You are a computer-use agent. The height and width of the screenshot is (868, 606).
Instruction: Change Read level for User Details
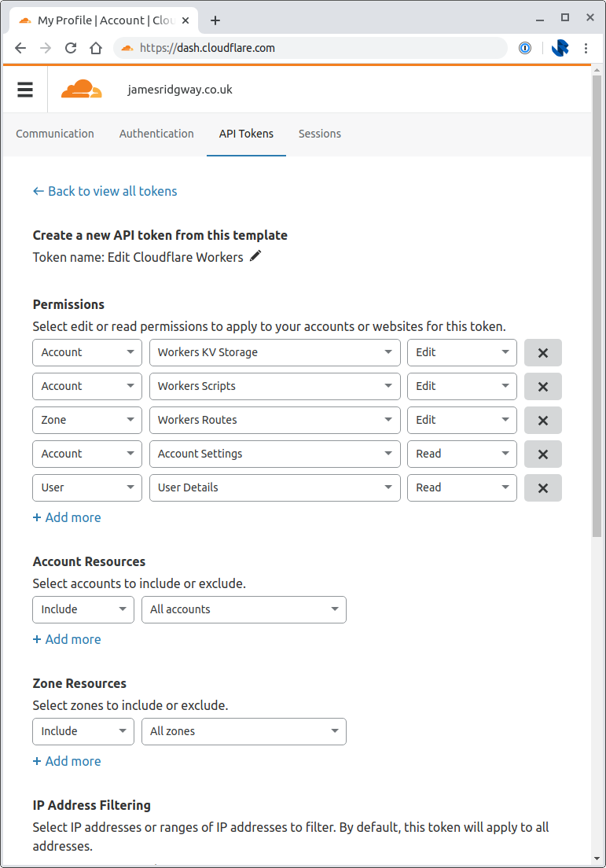462,487
